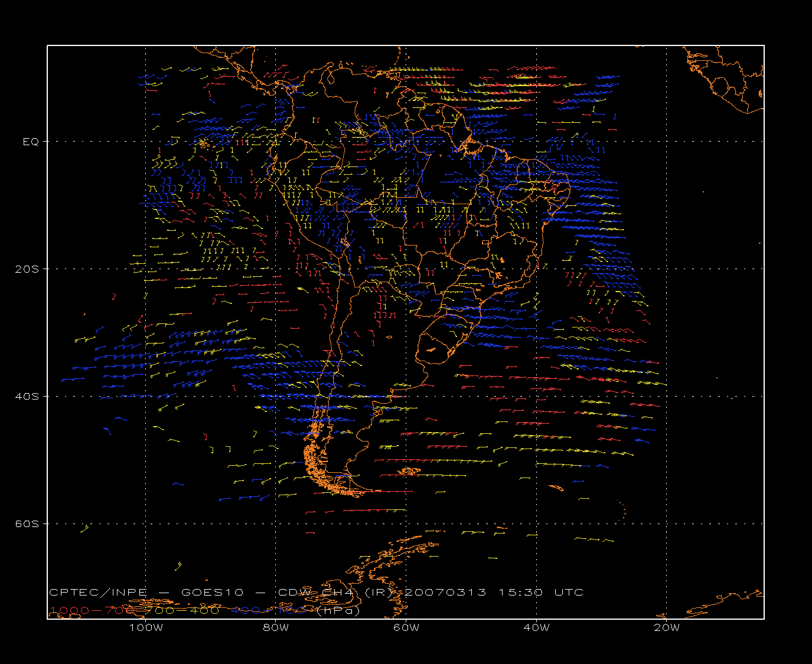This screenshot has height=664, width=812.
Task: Click the 60S latitude label
Action: (27, 524)
